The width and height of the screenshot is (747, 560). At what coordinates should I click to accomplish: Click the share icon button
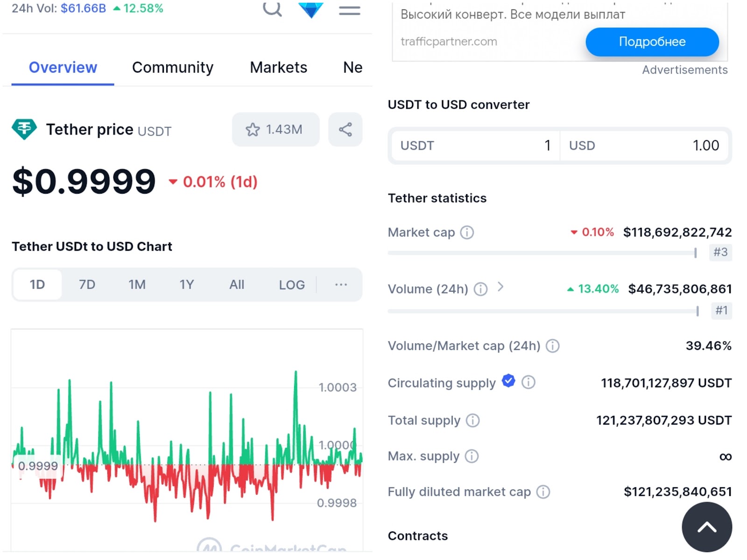(x=345, y=129)
